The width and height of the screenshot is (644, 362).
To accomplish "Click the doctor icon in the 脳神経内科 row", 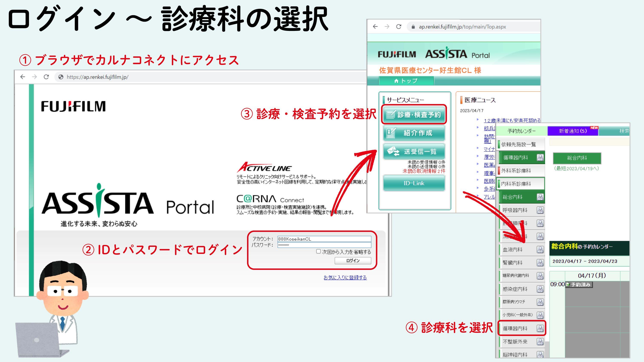I will tap(540, 354).
